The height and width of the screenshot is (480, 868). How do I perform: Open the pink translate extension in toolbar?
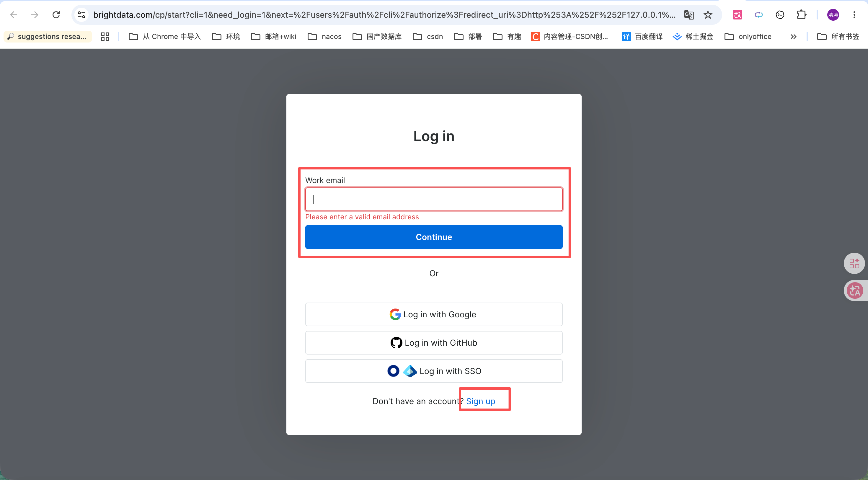(x=737, y=15)
